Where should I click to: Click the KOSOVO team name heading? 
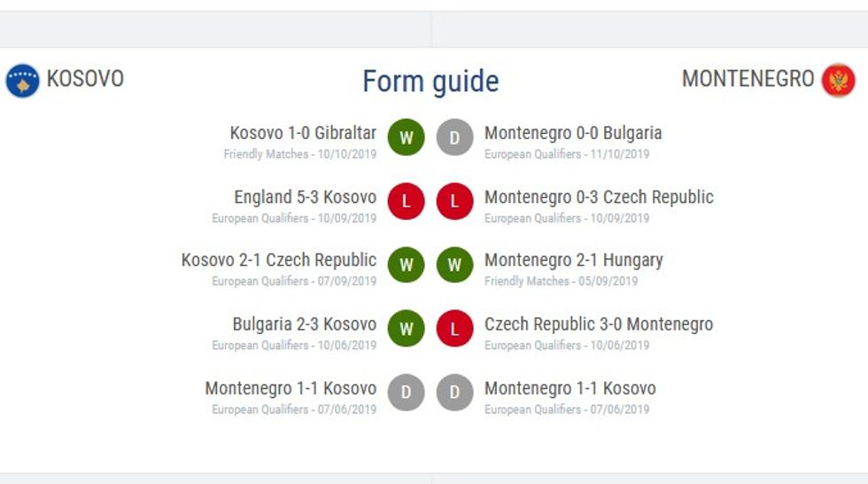[x=85, y=79]
